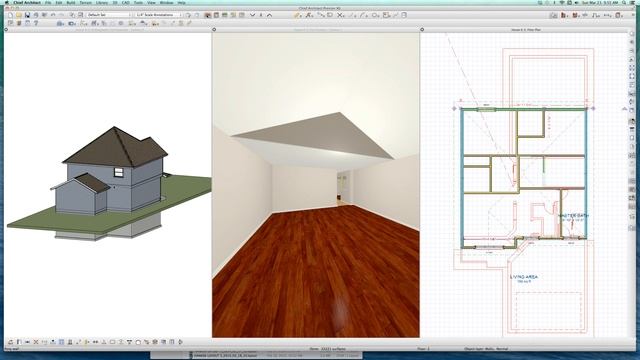The width and height of the screenshot is (640, 360).
Task: Click the LIVING AREA label in floor plan
Action: click(524, 277)
